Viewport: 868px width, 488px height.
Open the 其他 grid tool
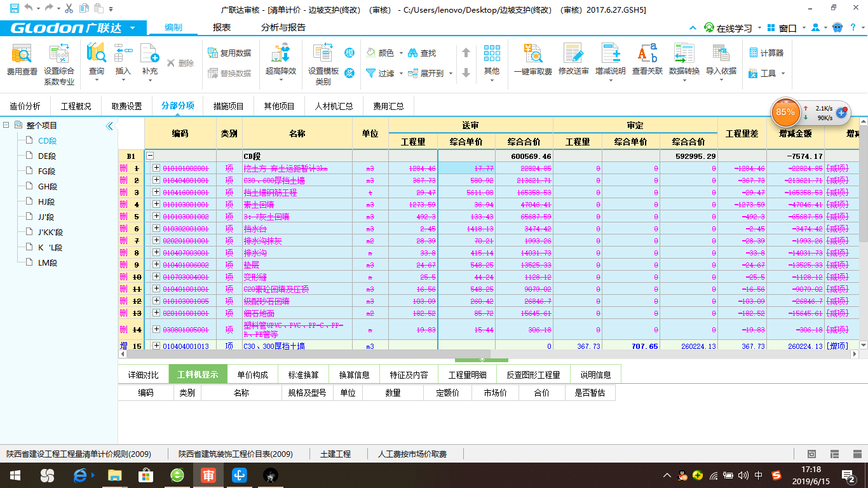coord(492,61)
